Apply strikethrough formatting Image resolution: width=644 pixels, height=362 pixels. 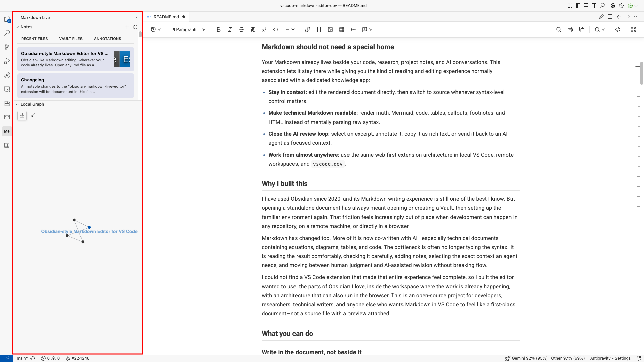(241, 29)
